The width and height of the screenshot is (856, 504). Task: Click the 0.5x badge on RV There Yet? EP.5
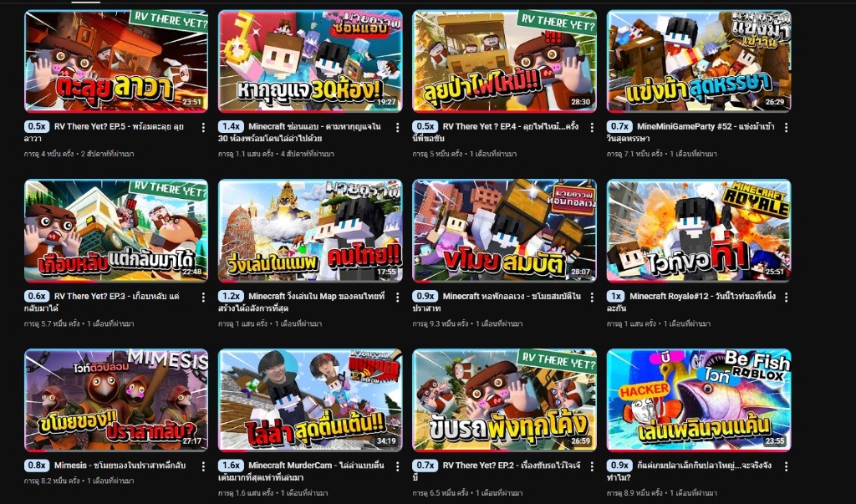click(x=37, y=126)
